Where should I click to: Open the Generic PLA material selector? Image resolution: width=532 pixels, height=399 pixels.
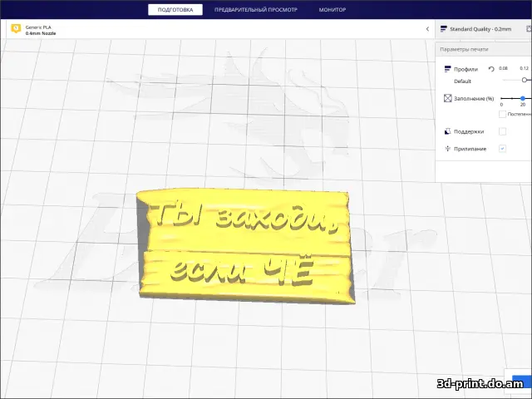pos(38,27)
